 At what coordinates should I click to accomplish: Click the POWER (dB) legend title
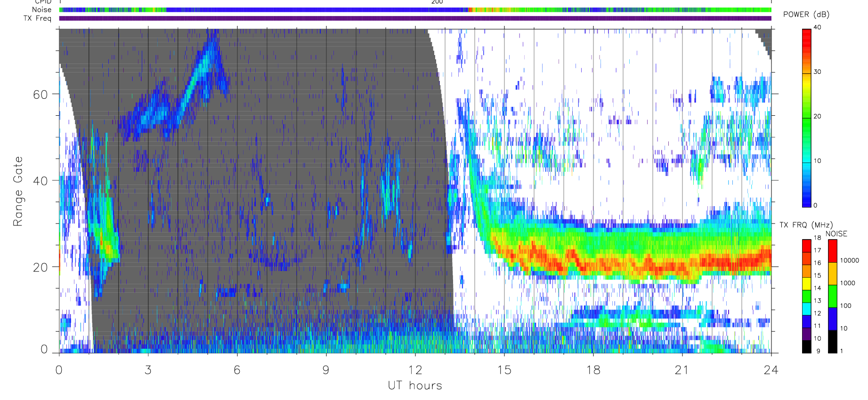[x=806, y=14]
